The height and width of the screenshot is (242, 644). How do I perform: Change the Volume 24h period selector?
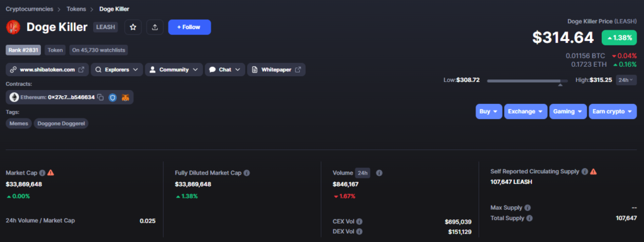click(362, 173)
